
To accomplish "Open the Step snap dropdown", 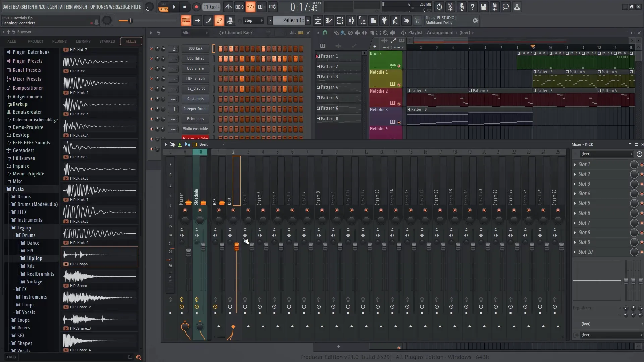I will 254,21.
